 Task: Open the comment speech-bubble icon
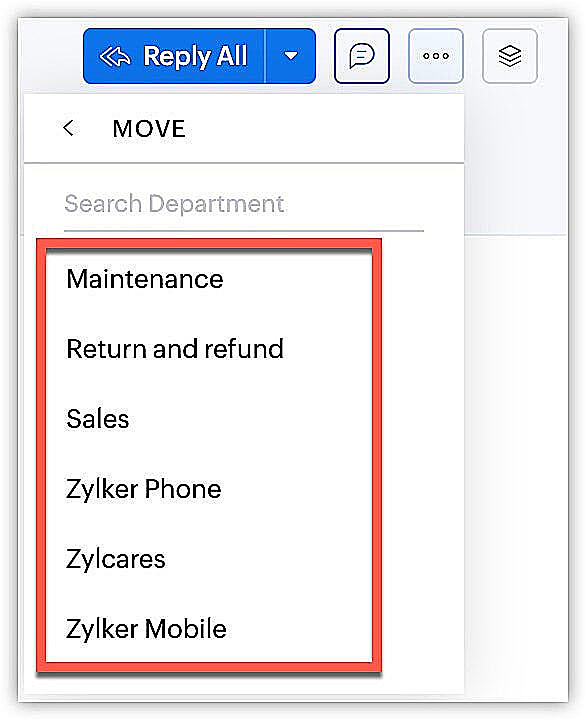[362, 56]
